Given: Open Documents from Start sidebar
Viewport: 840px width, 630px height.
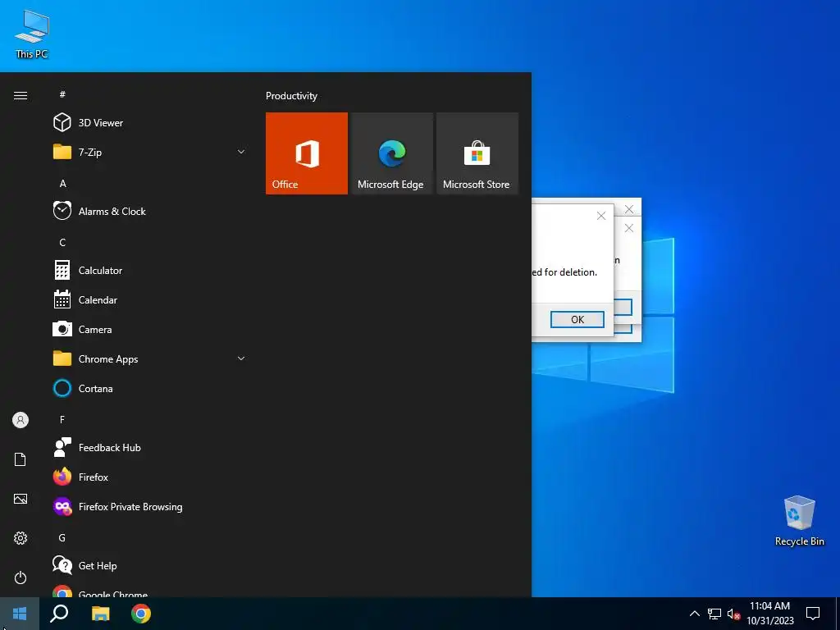Looking at the screenshot, I should point(21,459).
